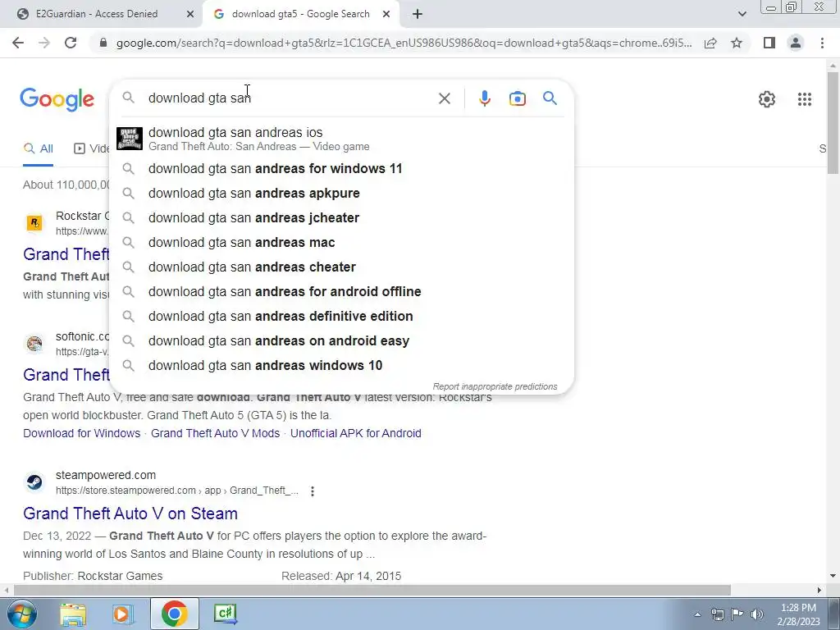
Task: Search by image with camera icon
Action: (x=517, y=98)
